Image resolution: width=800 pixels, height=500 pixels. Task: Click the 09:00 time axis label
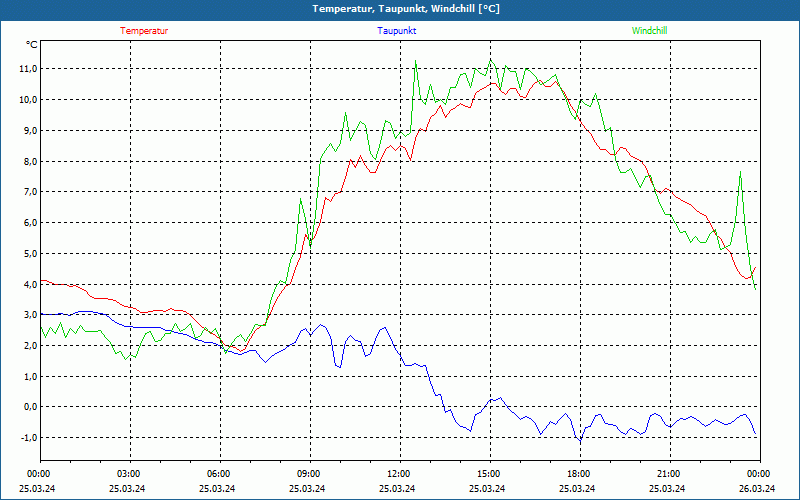tap(308, 474)
